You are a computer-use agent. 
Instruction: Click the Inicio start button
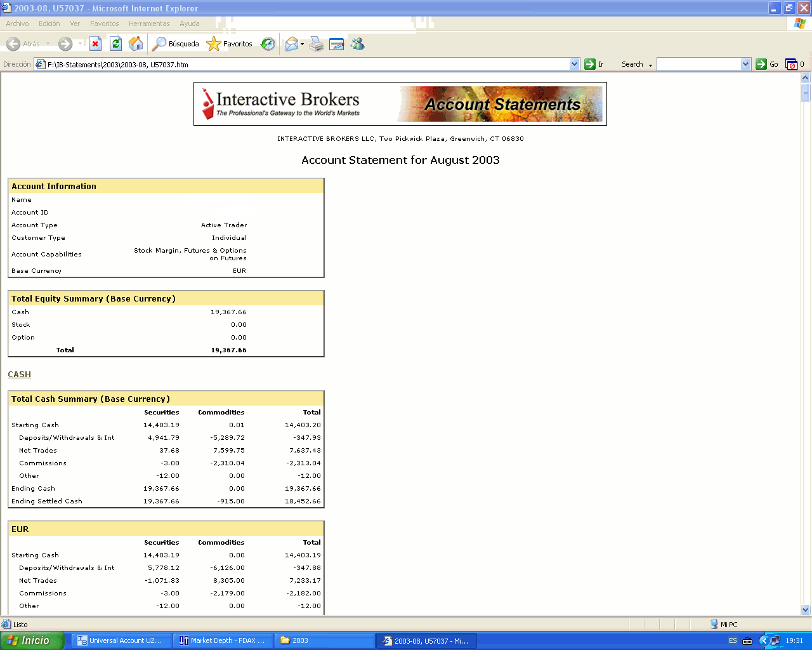tap(32, 640)
